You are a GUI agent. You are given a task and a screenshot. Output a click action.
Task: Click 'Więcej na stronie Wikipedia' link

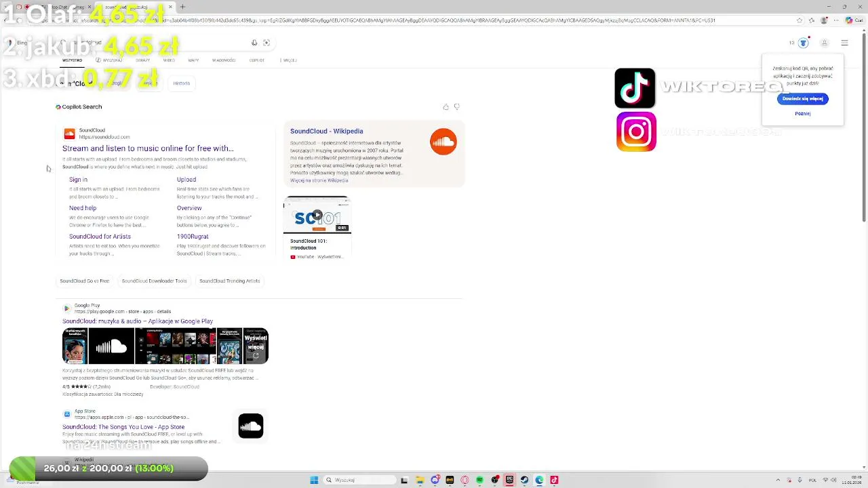(x=319, y=180)
